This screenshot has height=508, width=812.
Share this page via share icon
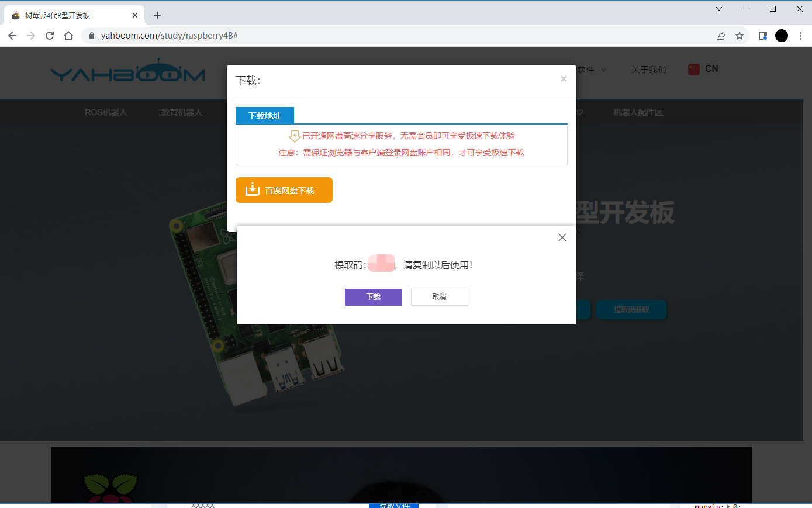point(721,36)
